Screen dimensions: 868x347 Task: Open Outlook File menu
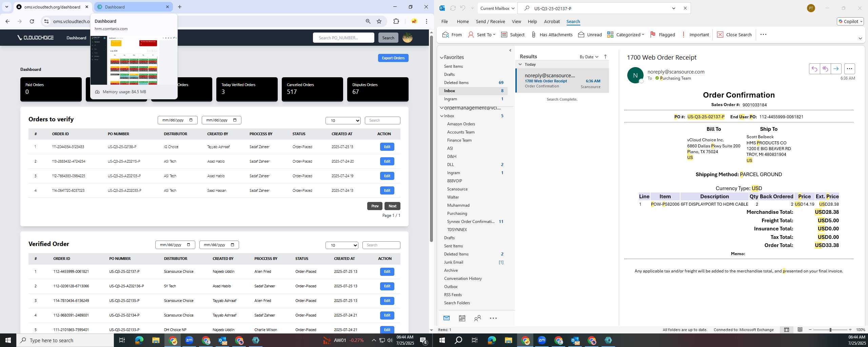pyautogui.click(x=445, y=21)
